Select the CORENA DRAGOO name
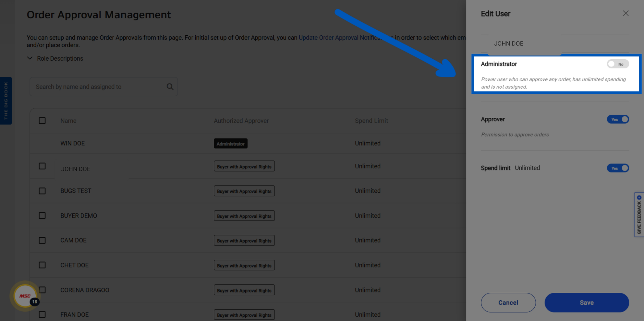644x321 pixels. 85,290
